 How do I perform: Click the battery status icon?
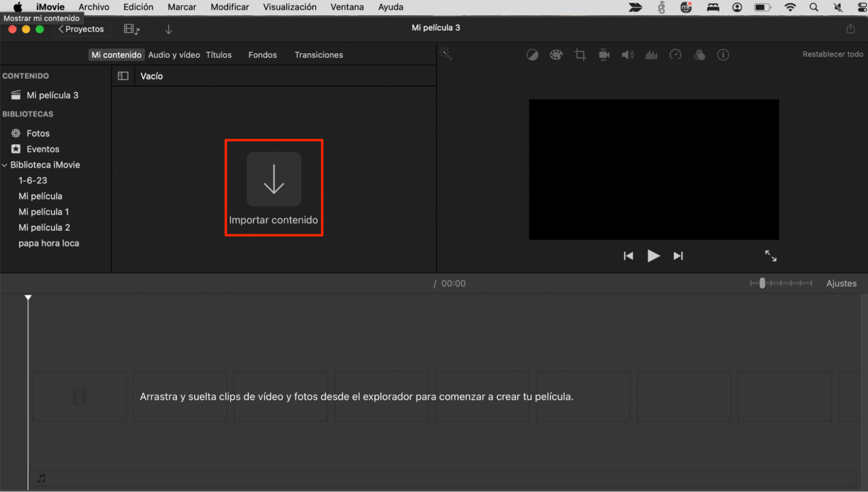tap(762, 7)
